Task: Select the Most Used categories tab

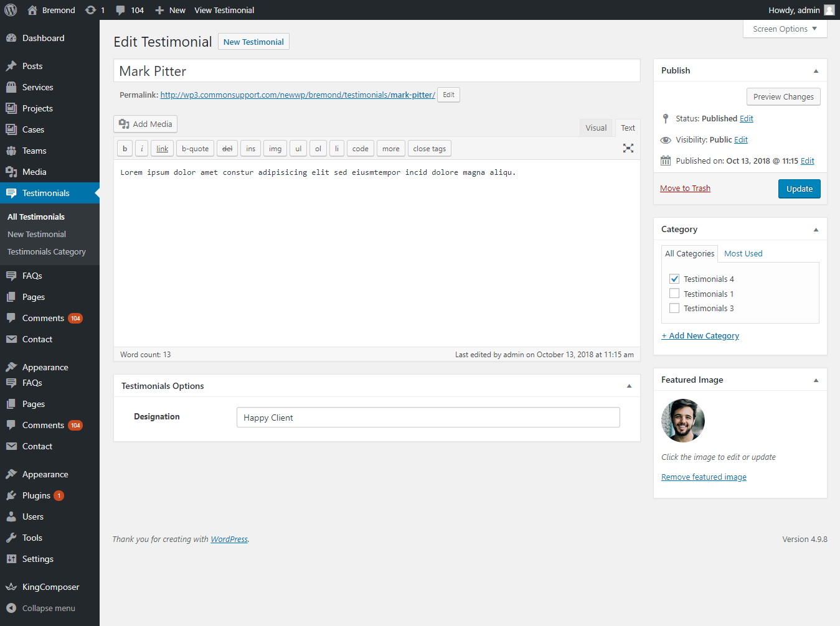Action: click(743, 253)
